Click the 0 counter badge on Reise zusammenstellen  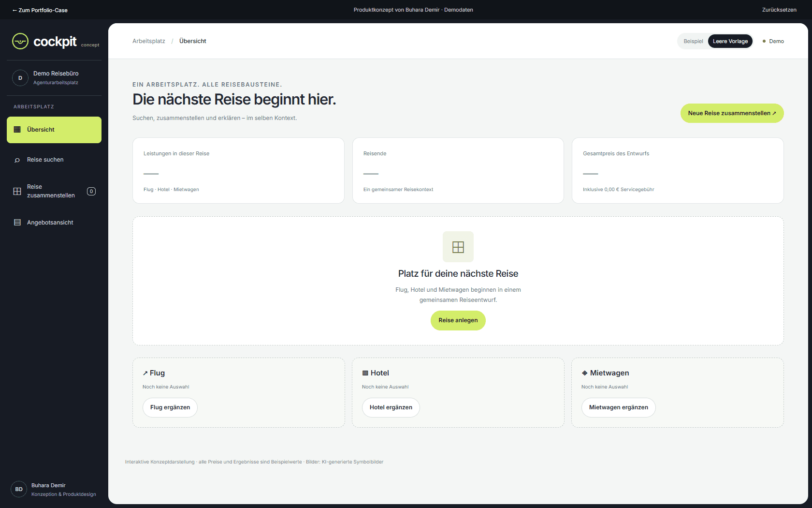pos(91,191)
